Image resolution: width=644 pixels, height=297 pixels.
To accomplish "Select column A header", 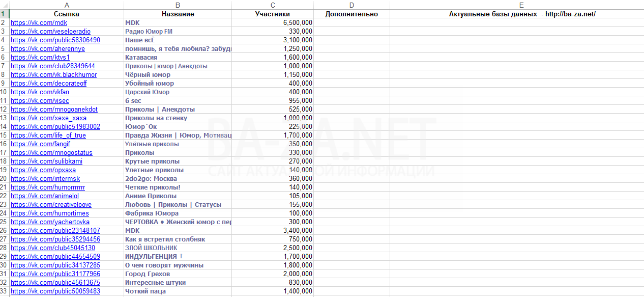I will tap(67, 5).
